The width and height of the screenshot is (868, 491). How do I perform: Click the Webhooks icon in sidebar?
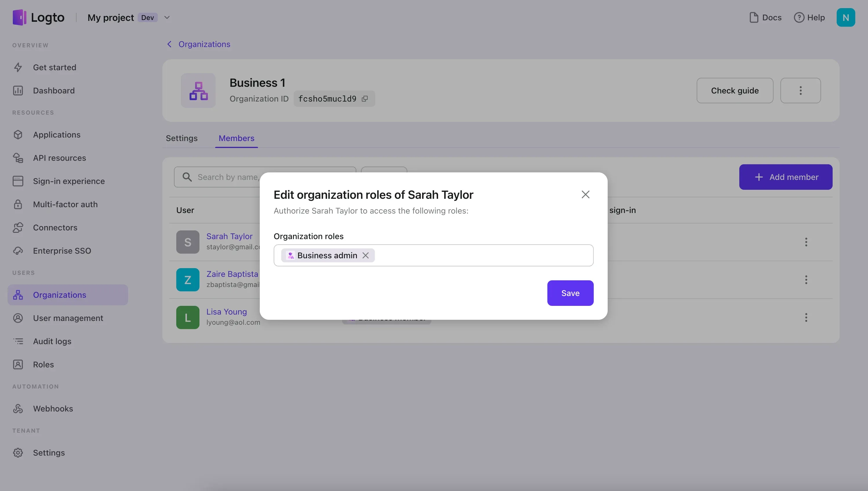[17, 409]
